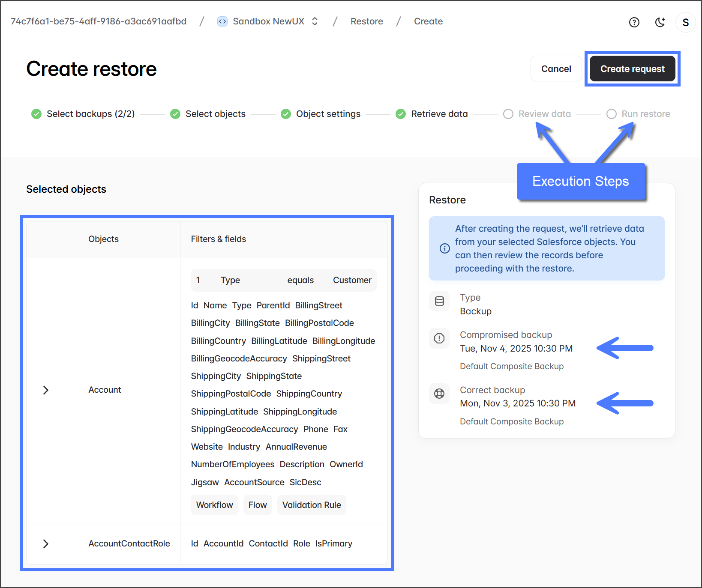Image resolution: width=702 pixels, height=588 pixels.
Task: Open the help question mark icon
Action: 634,22
